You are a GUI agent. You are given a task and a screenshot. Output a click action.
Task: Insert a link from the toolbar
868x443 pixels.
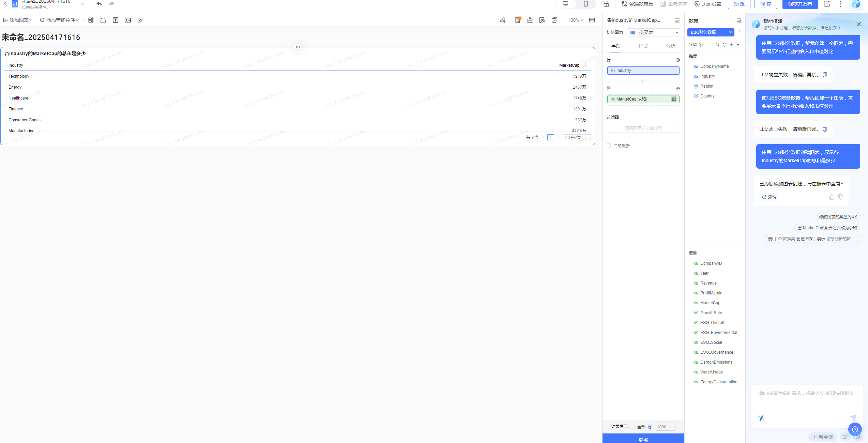(140, 20)
